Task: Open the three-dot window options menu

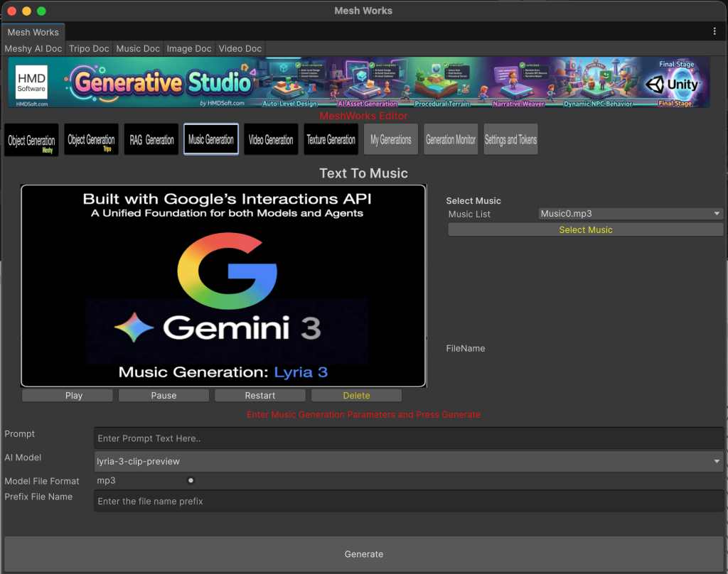Action: point(714,31)
